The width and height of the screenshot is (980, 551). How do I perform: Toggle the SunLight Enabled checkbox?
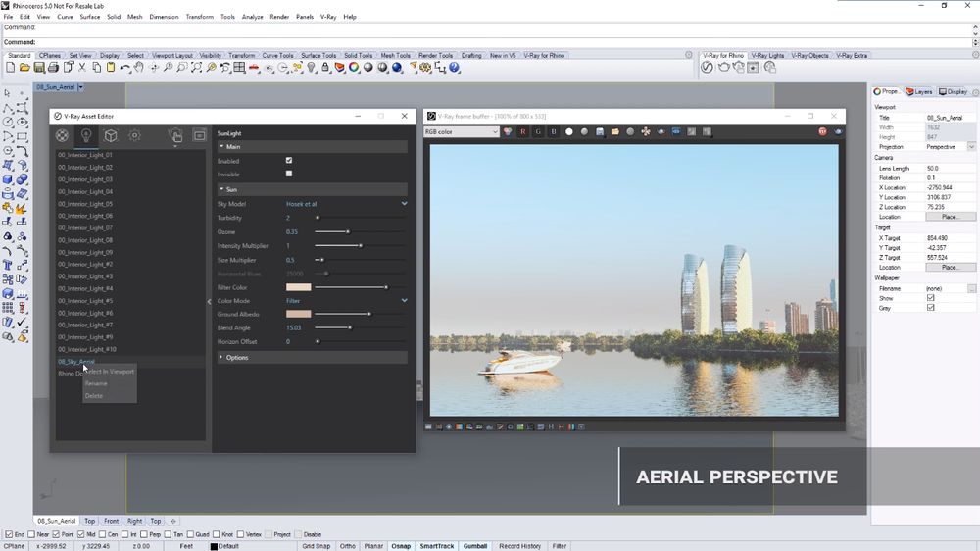289,161
